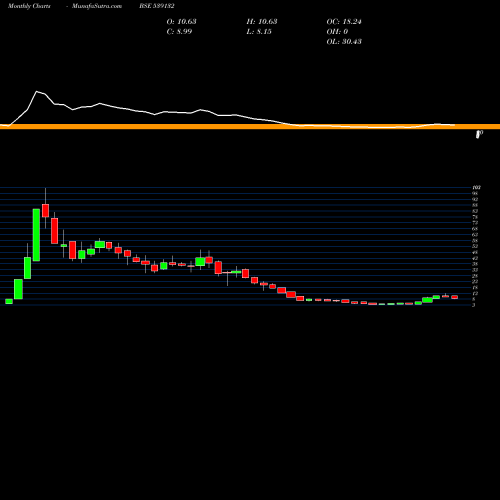Click the orange horizontal baseline
Screen dimensions: 500x500
click(250, 127)
